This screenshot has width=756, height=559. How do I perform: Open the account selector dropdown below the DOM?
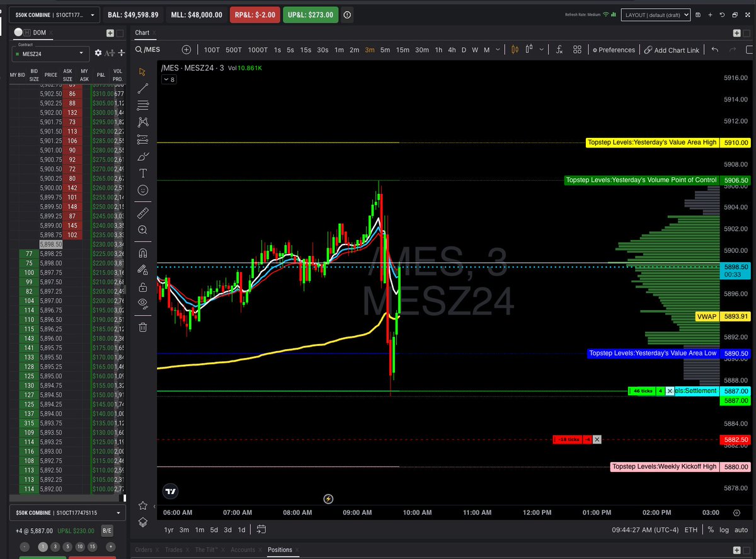[67, 514]
